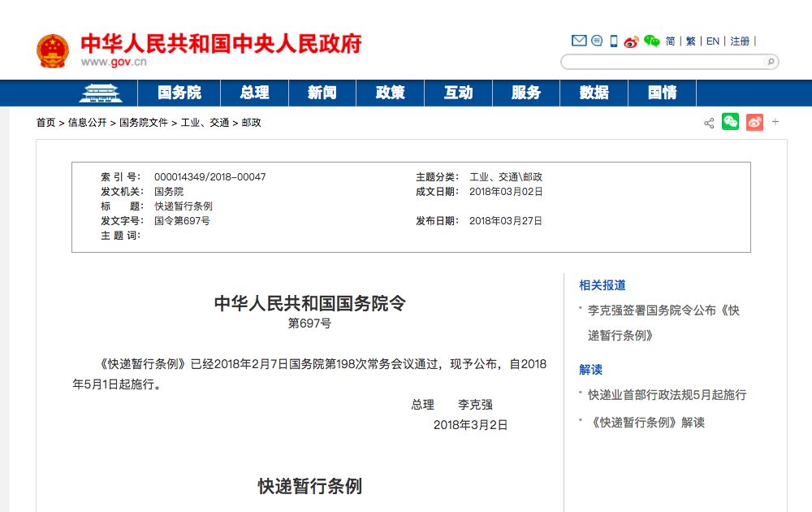The height and width of the screenshot is (512, 812).
Task: Open the 数据 menu
Action: click(x=594, y=93)
